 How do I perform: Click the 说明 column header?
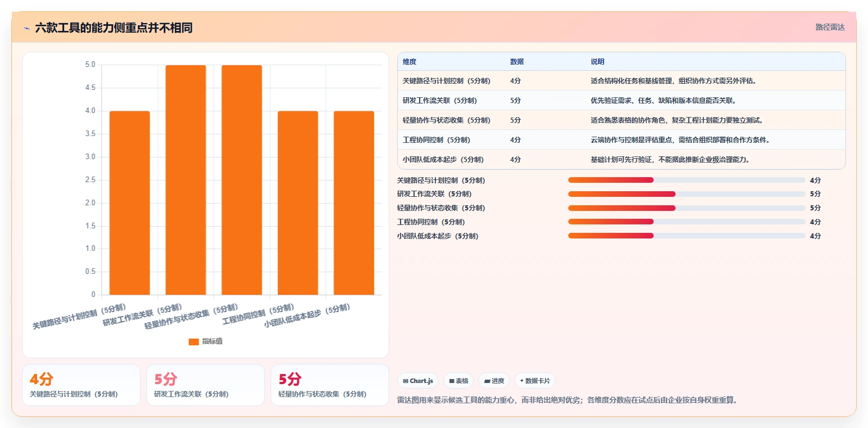[x=597, y=62]
